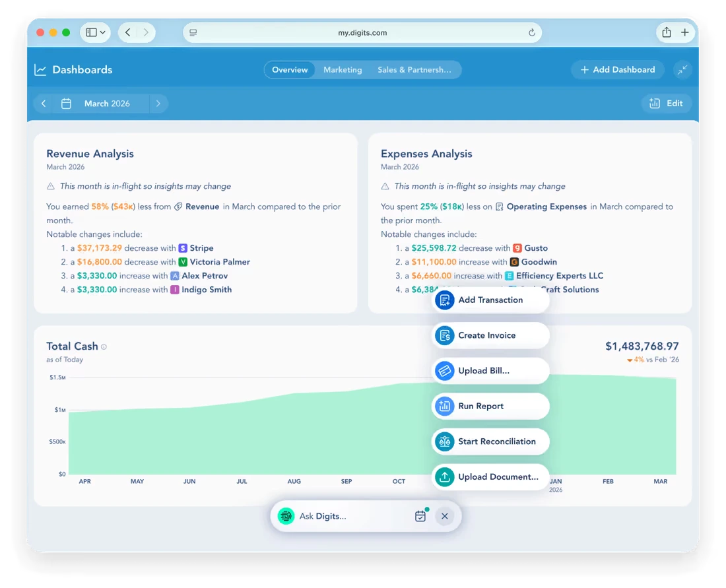Collapse dashboard with the shrink arrows icon
The image size is (726, 588).
[682, 70]
